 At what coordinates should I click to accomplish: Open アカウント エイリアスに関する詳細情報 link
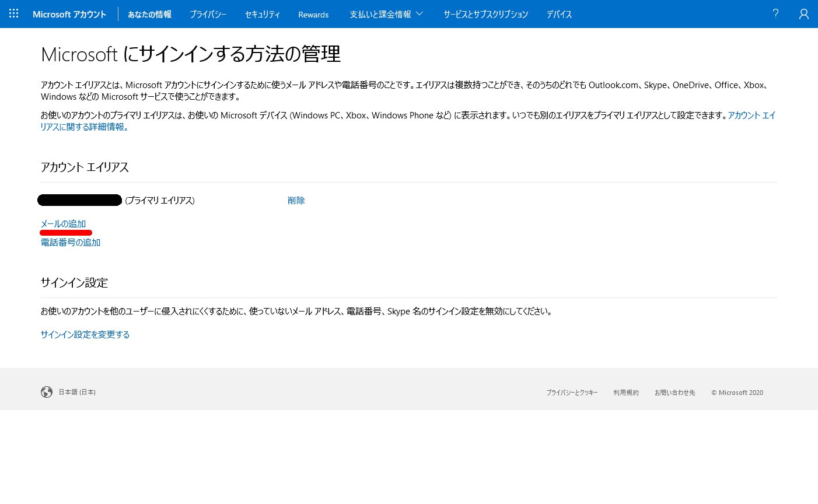[x=751, y=116]
